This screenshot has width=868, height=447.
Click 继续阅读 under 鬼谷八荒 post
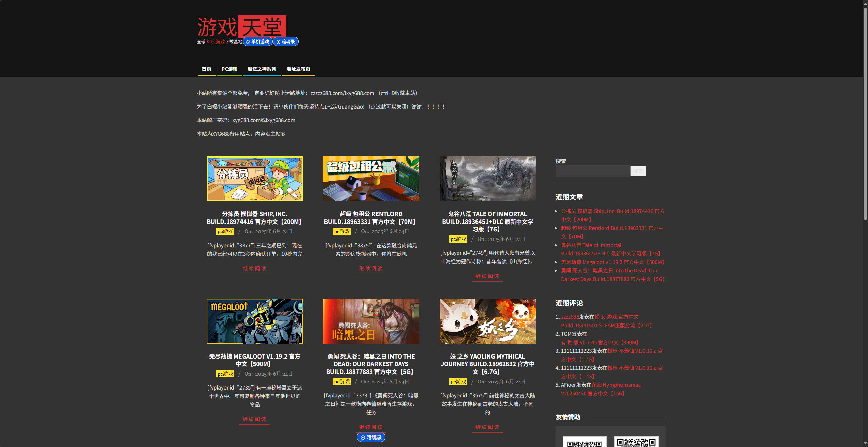(487, 276)
